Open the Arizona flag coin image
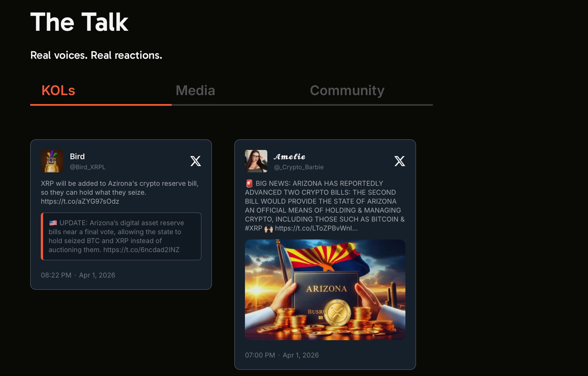 (325, 290)
